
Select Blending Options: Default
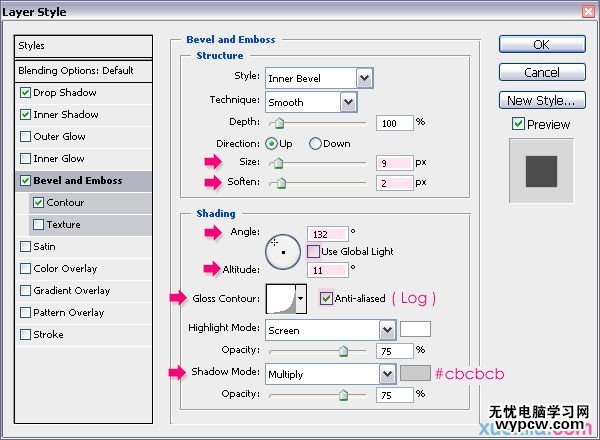tap(83, 71)
